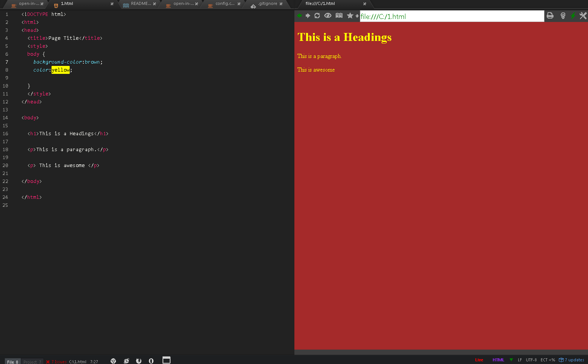Open 1.html in Firefox from the status bar
Screen dimensions: 588x364
pyautogui.click(x=139, y=360)
